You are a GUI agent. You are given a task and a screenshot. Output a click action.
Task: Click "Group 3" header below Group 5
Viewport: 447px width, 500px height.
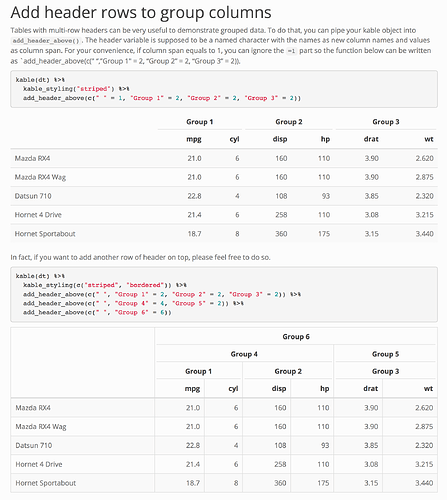[385, 371]
